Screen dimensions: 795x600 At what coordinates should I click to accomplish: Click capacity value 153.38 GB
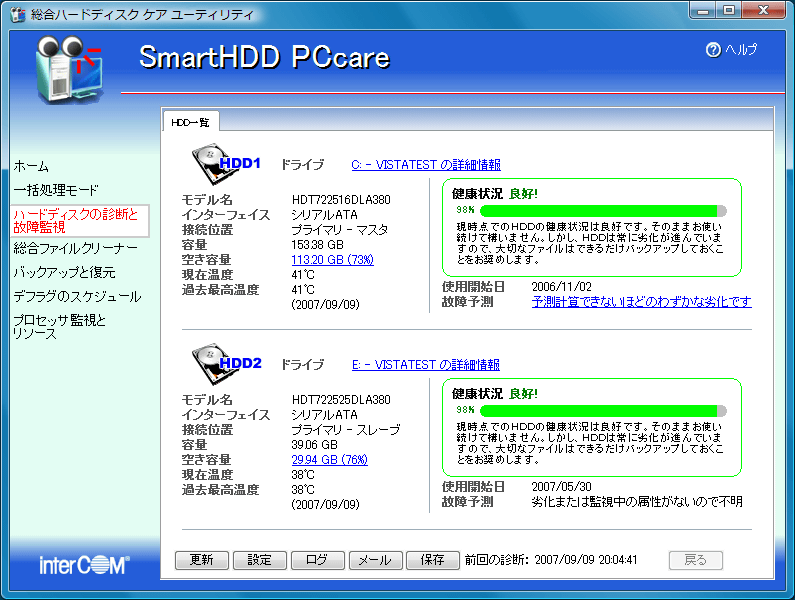tap(317, 244)
